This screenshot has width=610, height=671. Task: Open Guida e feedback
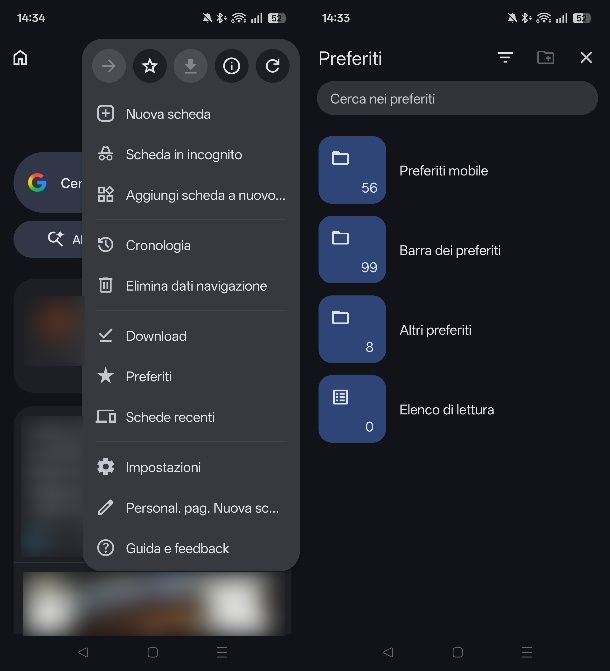[191, 549]
